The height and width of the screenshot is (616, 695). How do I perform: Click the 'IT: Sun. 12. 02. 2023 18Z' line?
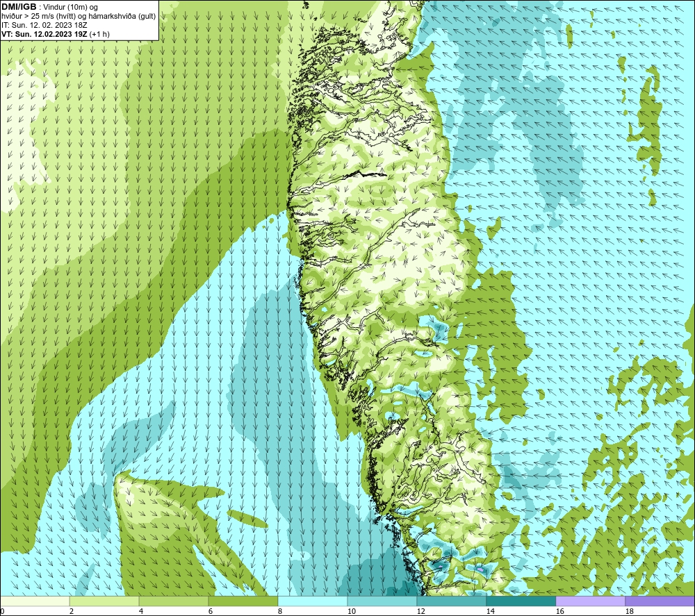[44, 25]
